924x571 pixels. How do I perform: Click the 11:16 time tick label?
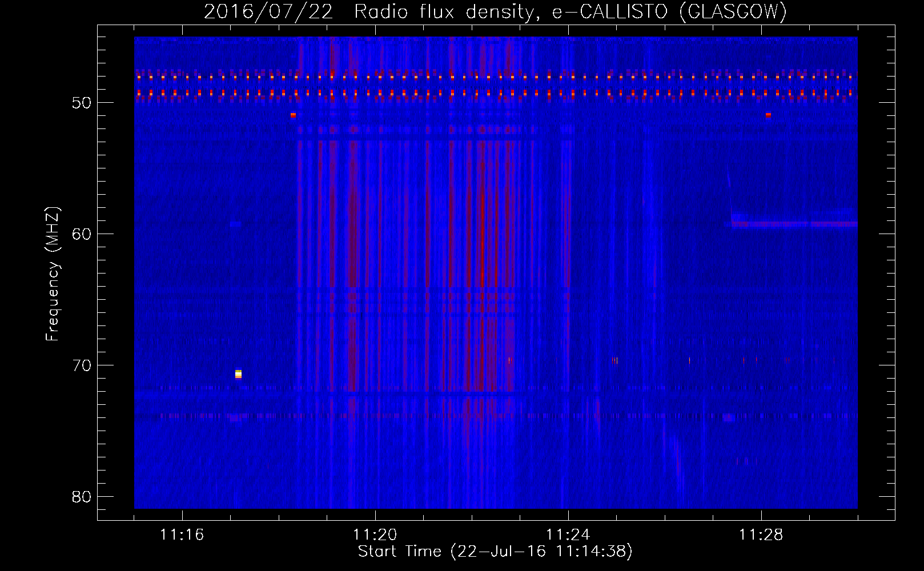pyautogui.click(x=182, y=535)
